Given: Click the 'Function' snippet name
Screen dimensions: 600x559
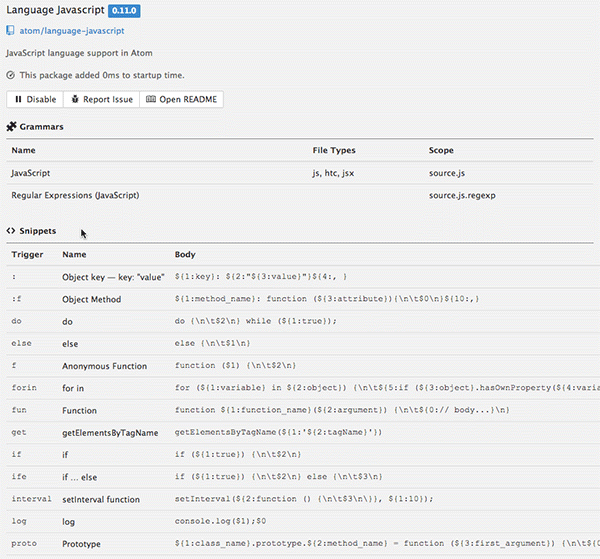Looking at the screenshot, I should (x=80, y=411).
